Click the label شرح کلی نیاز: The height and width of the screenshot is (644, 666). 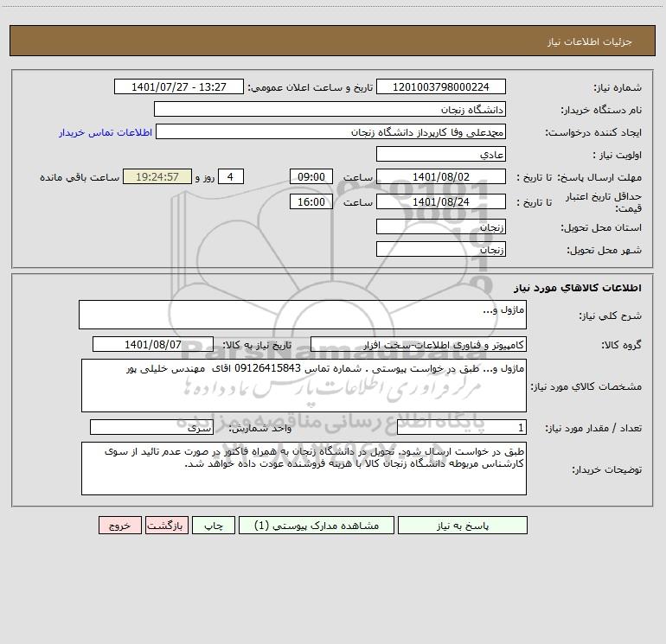(x=611, y=316)
